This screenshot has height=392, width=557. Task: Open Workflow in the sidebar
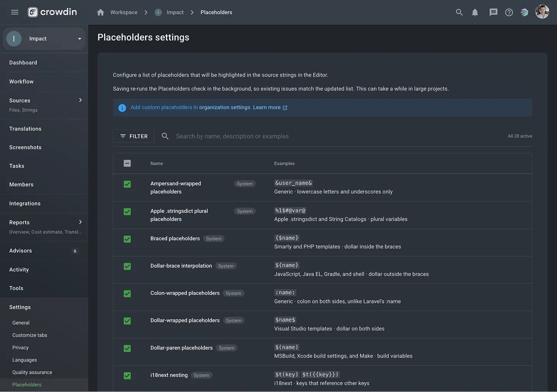click(x=44, y=82)
